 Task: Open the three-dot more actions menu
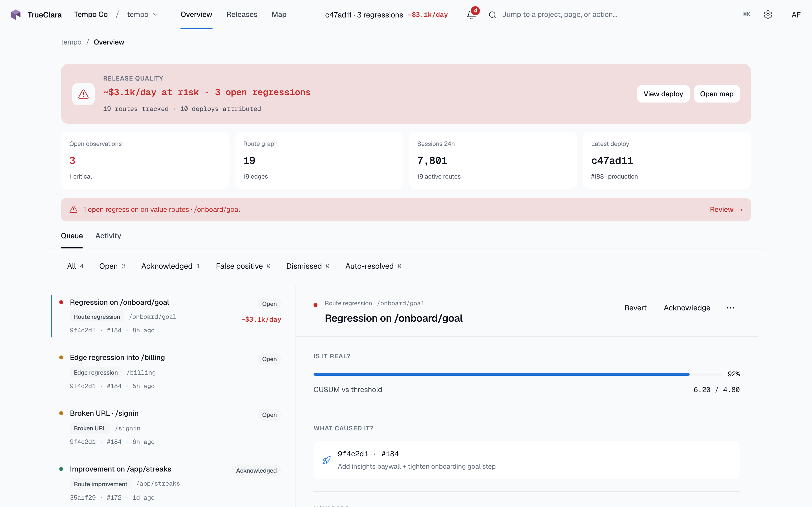pos(730,308)
